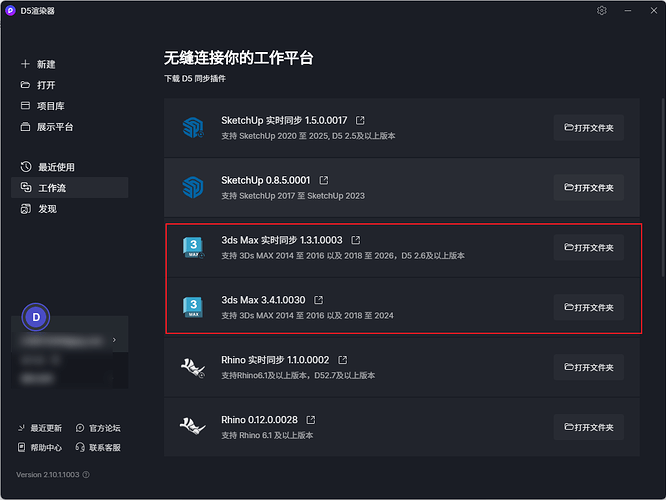The width and height of the screenshot is (666, 500).
Task: Open external link for Rhino 1.1.0.0002 sync
Action: 342,360
